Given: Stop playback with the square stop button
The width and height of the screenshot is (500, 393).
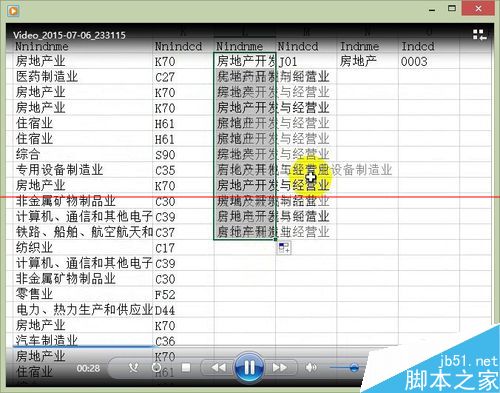Looking at the screenshot, I should (186, 367).
